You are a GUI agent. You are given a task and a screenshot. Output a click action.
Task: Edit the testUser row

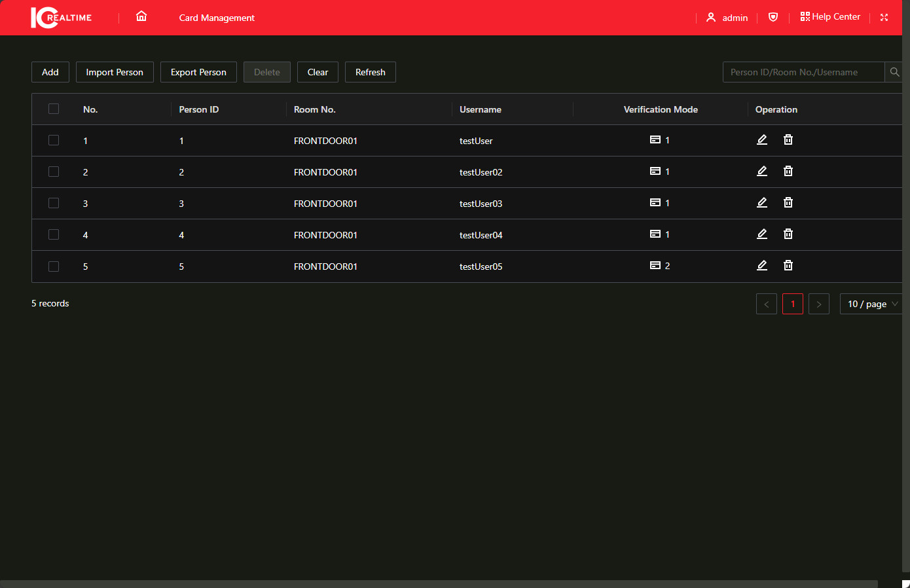point(762,139)
